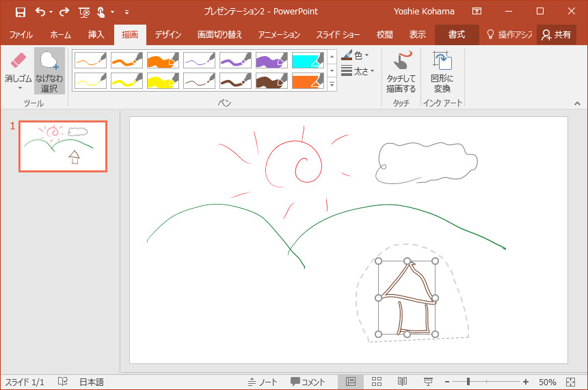Click the brown house ink drawing
This screenshot has height=390, width=588.
(x=407, y=298)
